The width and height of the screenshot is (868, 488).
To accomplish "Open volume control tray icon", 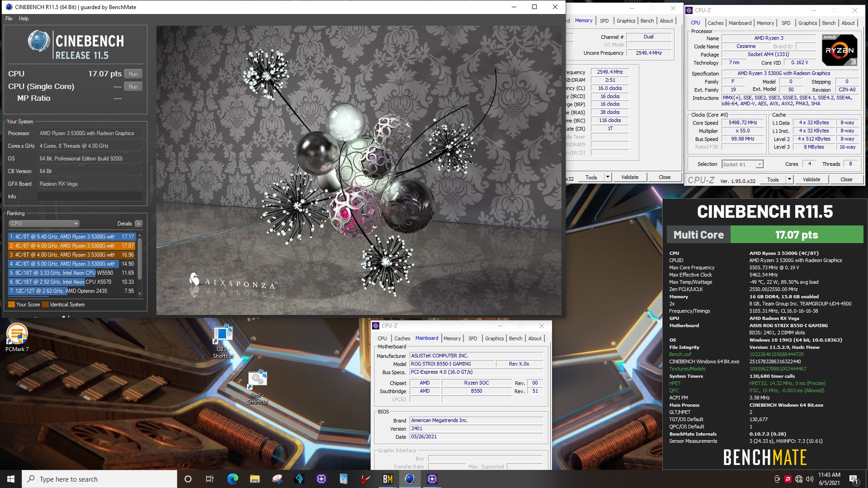I will [809, 479].
